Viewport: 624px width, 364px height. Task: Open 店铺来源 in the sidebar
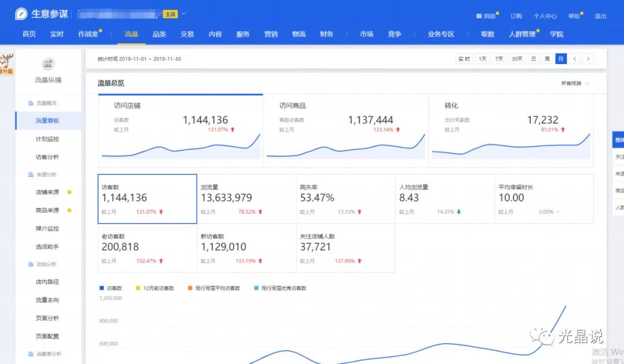[47, 192]
